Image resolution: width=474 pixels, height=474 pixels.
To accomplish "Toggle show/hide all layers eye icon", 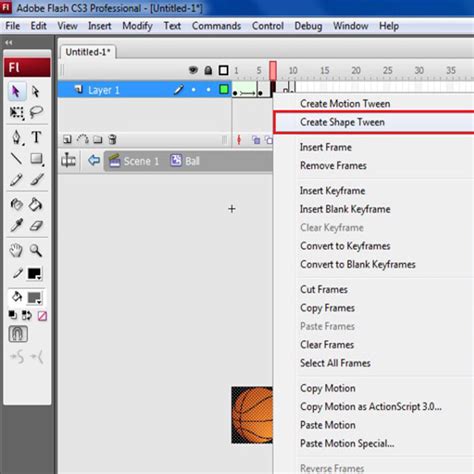I will coord(193,70).
